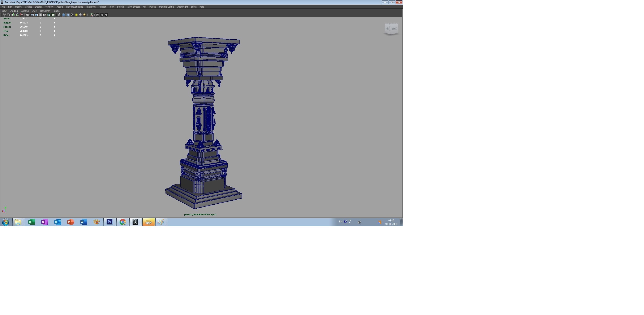Click the EN language indicator

[340, 222]
